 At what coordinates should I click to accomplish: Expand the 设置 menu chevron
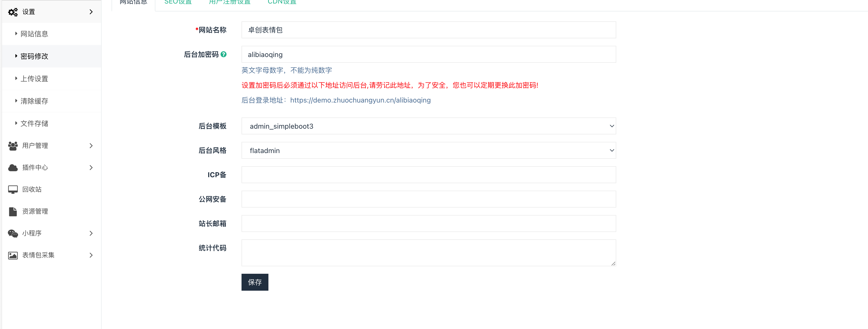click(91, 12)
